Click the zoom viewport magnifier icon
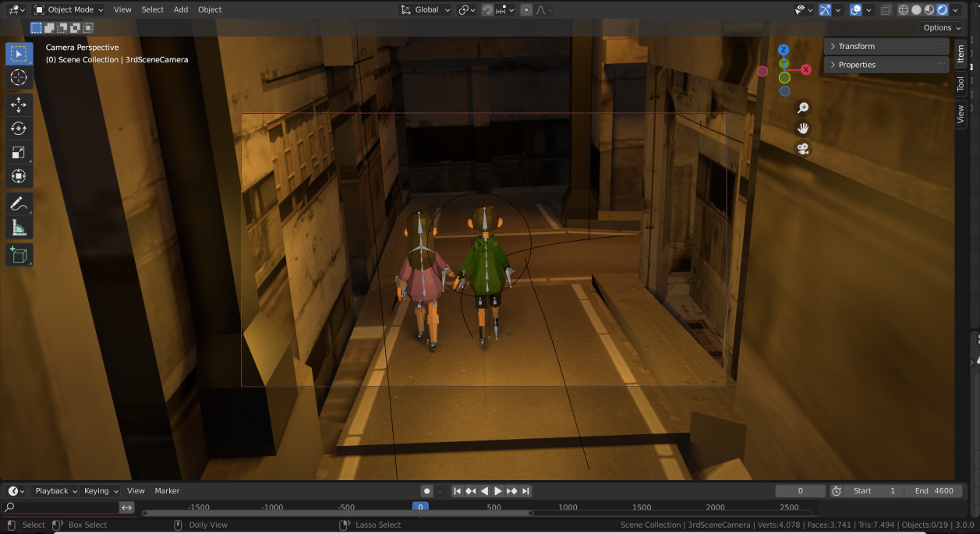The width and height of the screenshot is (980, 534). point(803,108)
